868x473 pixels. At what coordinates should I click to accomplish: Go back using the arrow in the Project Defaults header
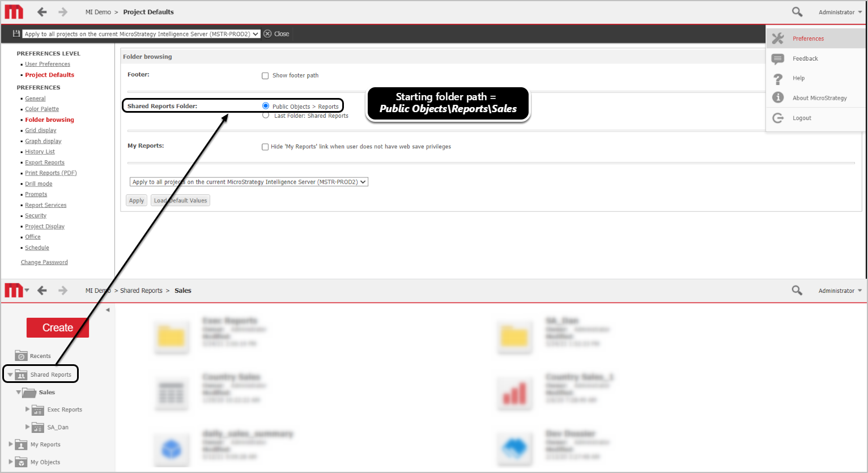[42, 12]
